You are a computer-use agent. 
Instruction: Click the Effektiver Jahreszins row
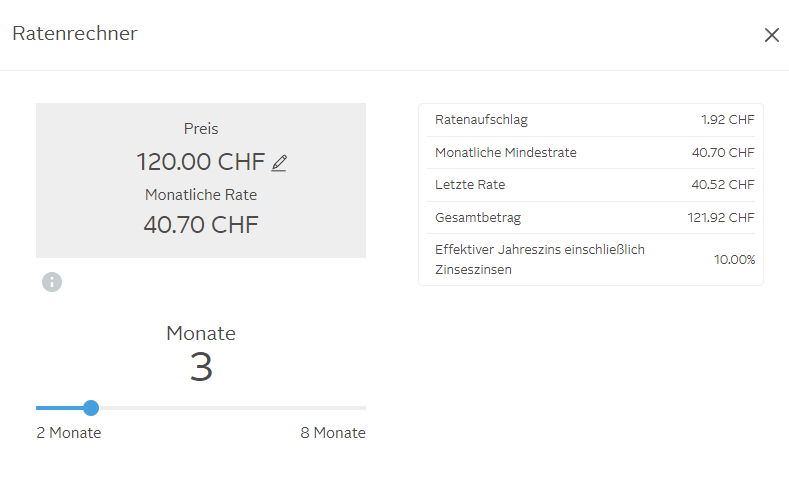pos(590,260)
